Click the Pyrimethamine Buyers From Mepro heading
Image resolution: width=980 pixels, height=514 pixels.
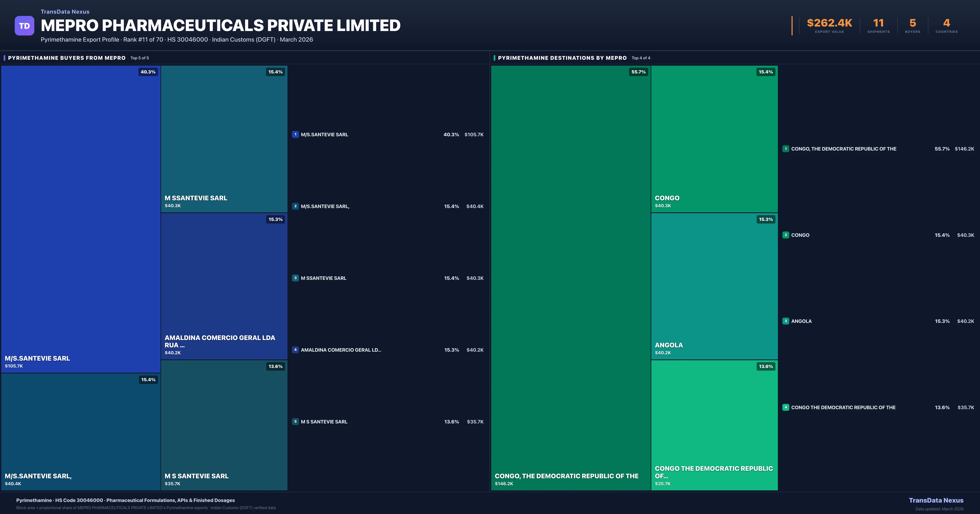tap(67, 58)
